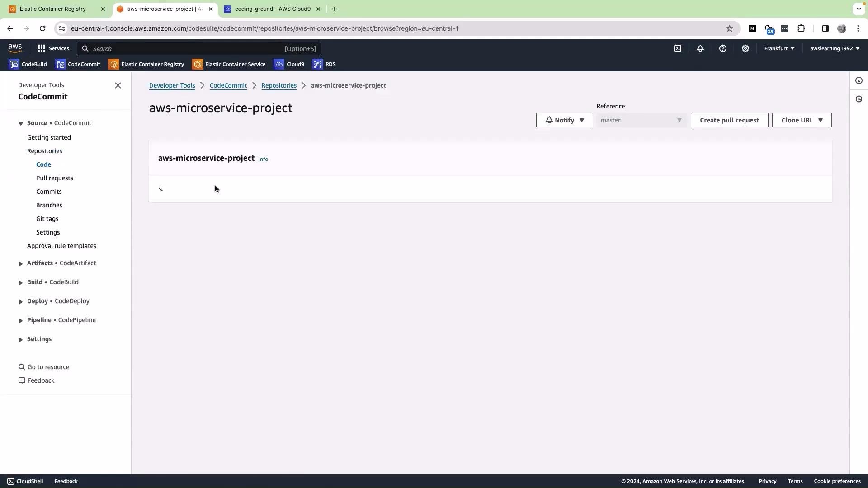
Task: Open the Frankfurt region selector
Action: [779, 48]
